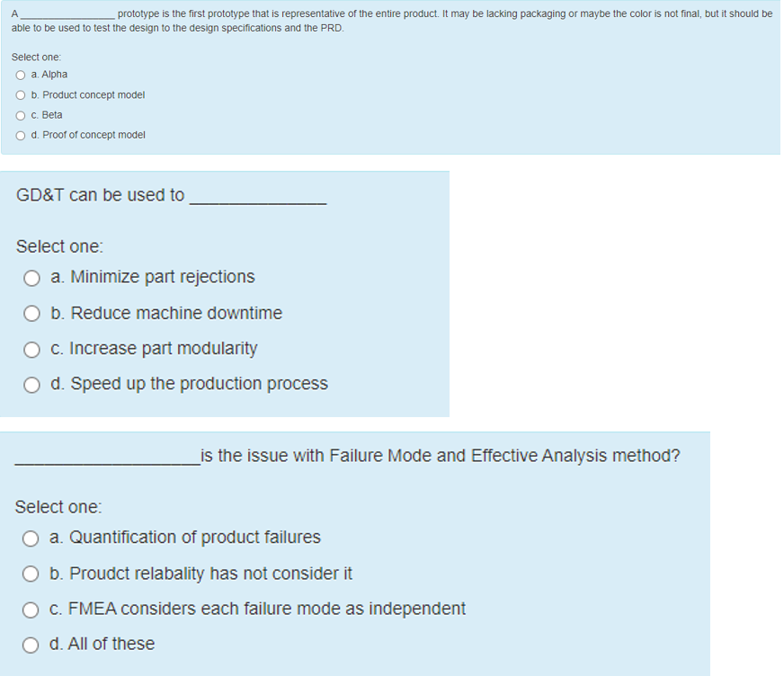Select radio option "b. Product concept model"

(x=20, y=94)
